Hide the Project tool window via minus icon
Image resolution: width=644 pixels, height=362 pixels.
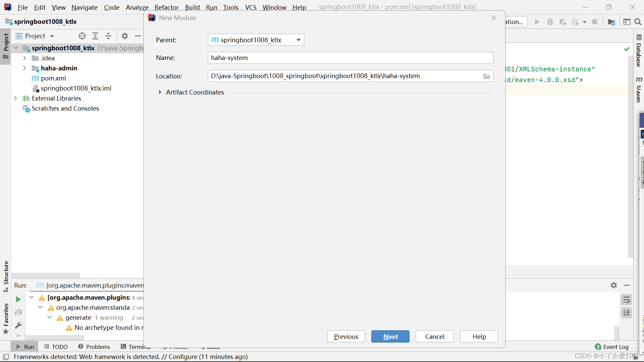[x=138, y=36]
